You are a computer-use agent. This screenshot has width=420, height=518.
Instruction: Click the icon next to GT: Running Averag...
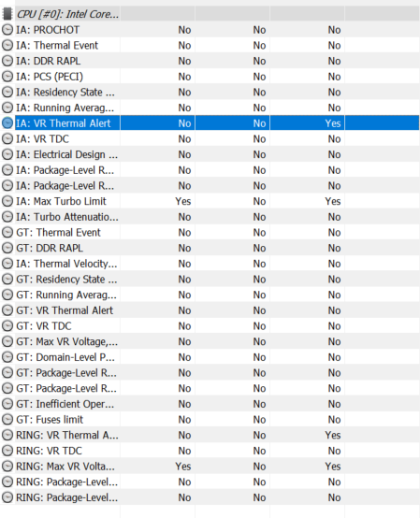tap(7, 295)
